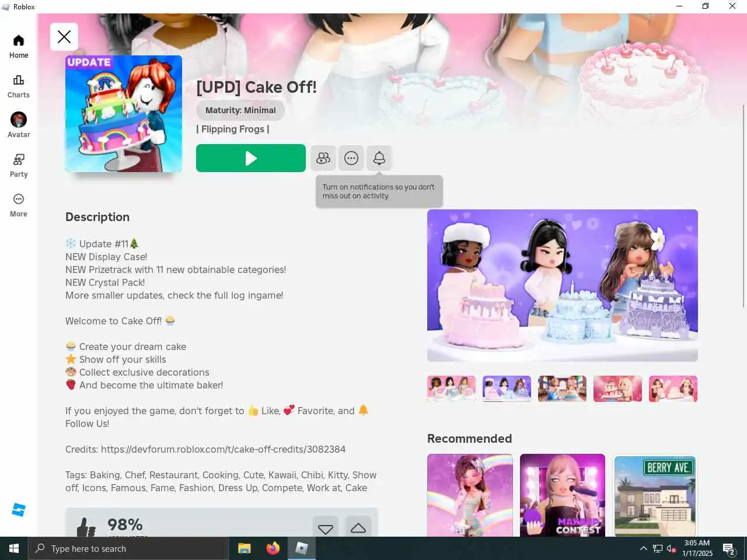Open the Avatar sidebar item

click(x=19, y=125)
